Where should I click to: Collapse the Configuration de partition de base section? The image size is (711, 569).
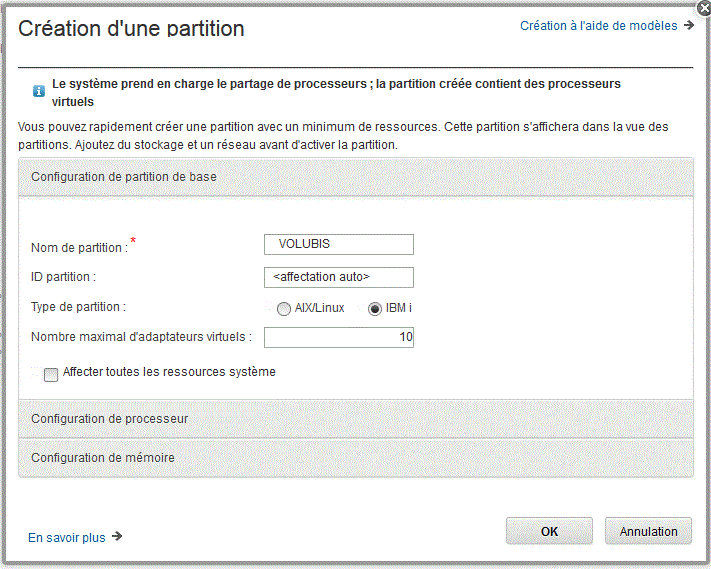(x=356, y=177)
